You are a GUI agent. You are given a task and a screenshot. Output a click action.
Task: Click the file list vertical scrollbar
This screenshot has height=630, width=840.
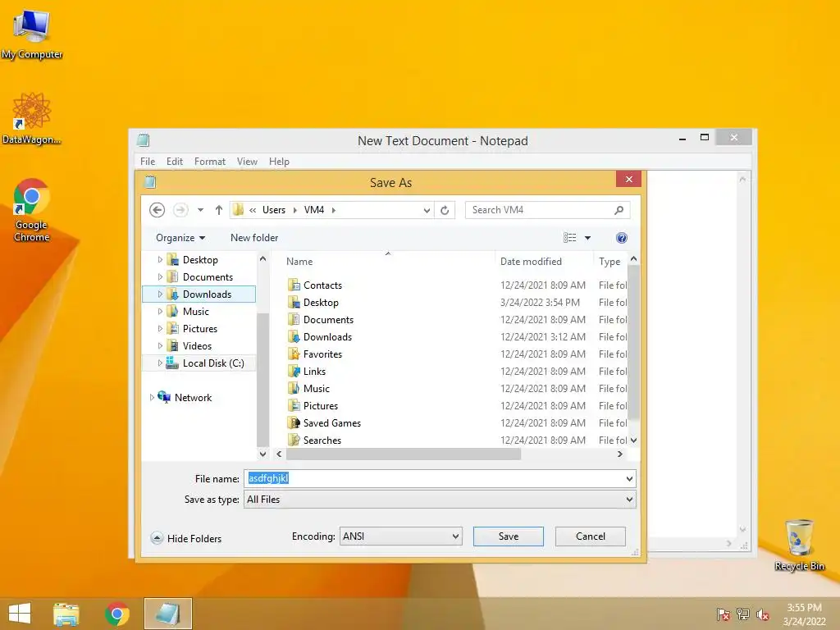[633, 343]
